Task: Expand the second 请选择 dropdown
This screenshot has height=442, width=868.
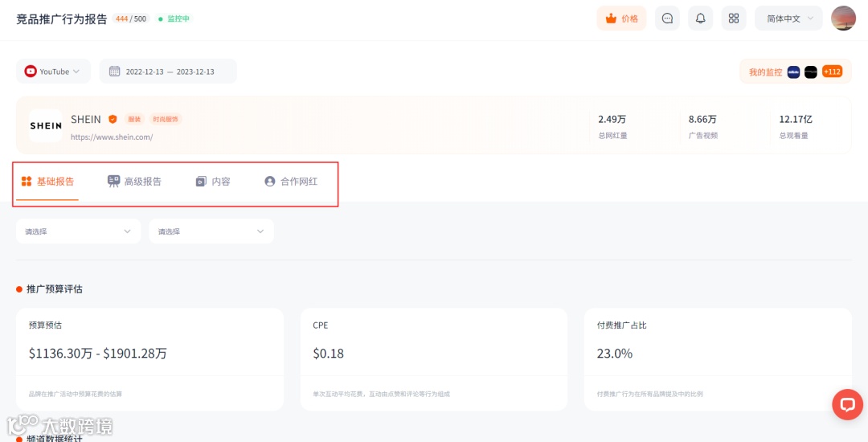Action: (211, 231)
